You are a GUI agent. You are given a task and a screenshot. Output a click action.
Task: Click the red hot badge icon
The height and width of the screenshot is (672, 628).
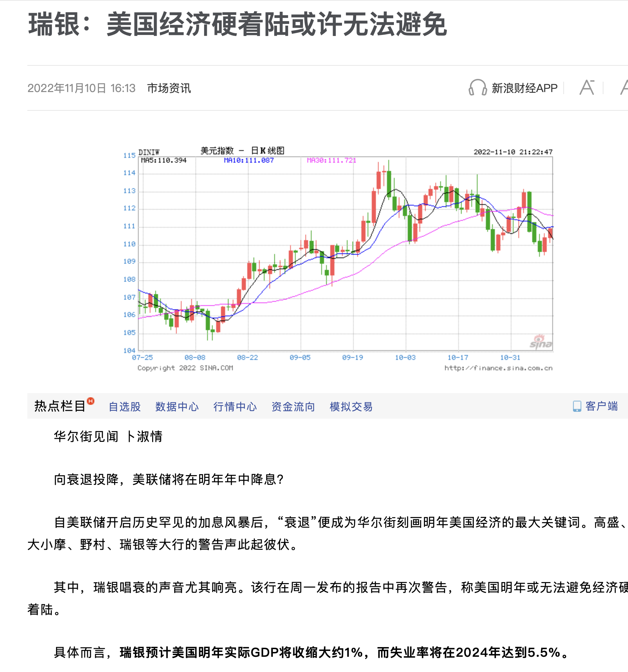[x=91, y=401]
